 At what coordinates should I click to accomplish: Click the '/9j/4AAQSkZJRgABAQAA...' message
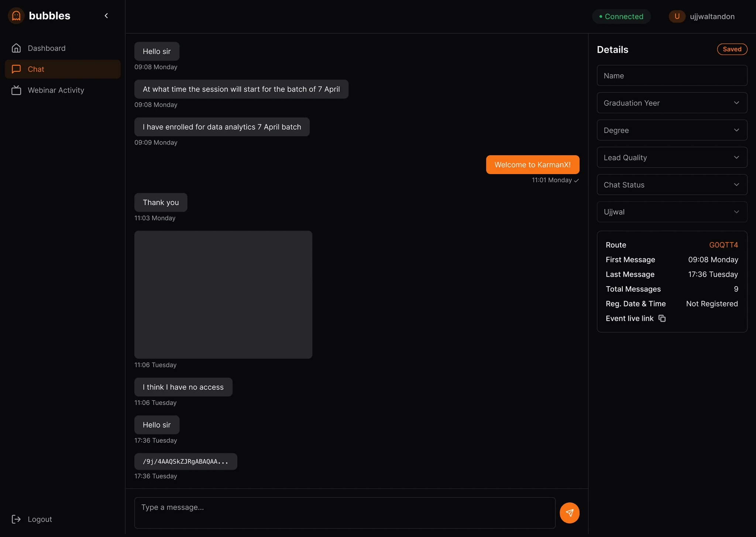(x=186, y=461)
